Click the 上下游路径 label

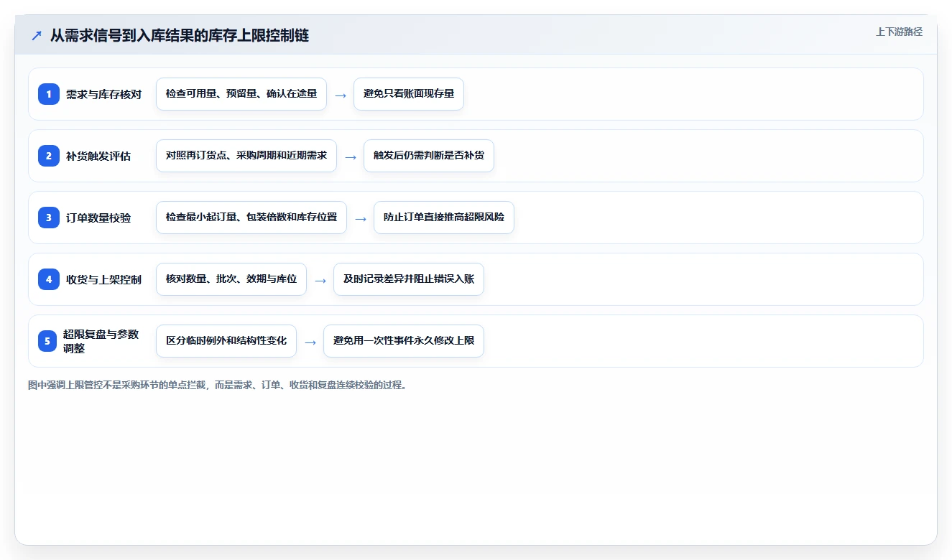tap(899, 32)
